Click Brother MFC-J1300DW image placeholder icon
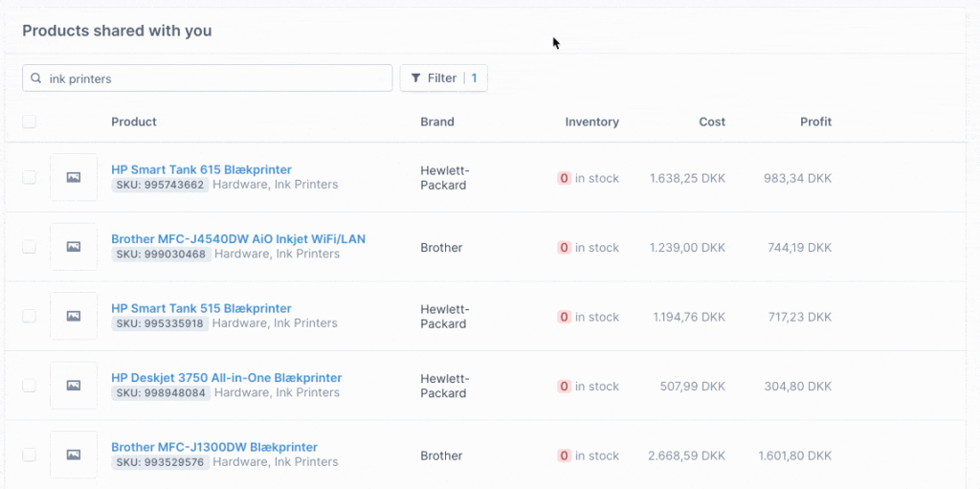Screen dimensions: 980x489 click(74, 456)
